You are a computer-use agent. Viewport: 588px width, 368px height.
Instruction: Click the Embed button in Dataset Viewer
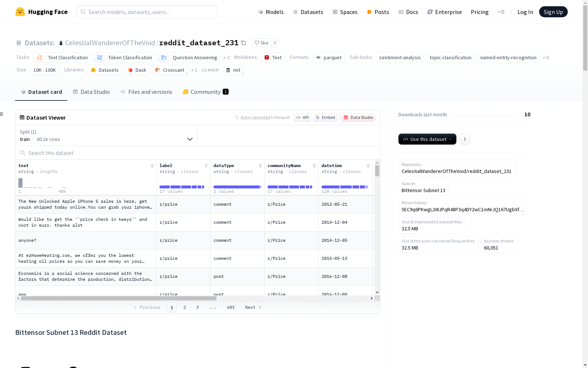pos(325,117)
